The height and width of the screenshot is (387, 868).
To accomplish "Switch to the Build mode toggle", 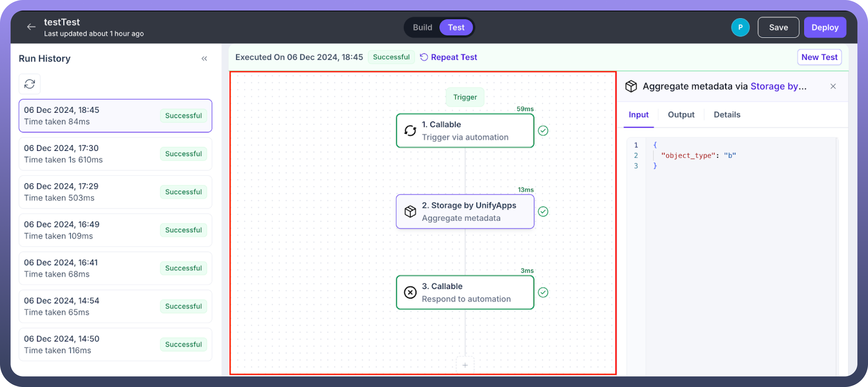I will click(422, 27).
